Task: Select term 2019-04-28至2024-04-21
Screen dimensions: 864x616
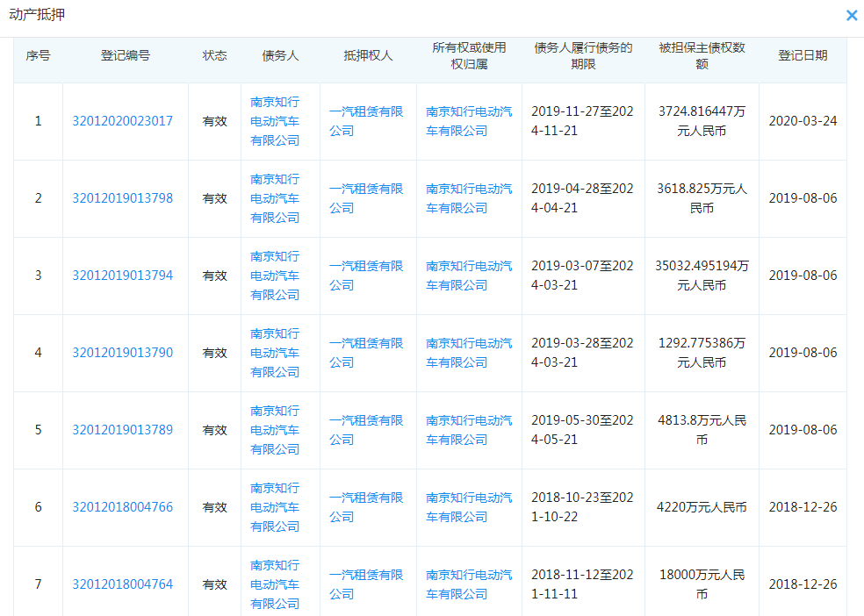Action: coord(582,198)
